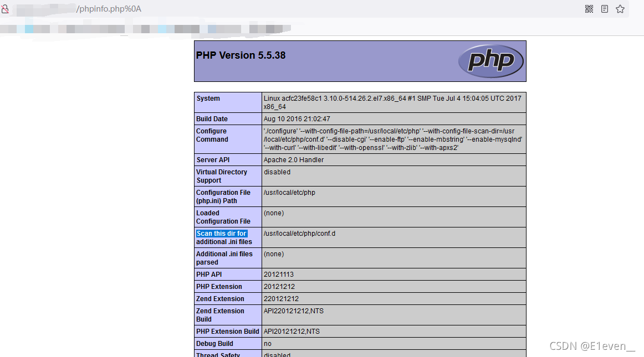Click the PHP Extension Build label

[x=228, y=333]
